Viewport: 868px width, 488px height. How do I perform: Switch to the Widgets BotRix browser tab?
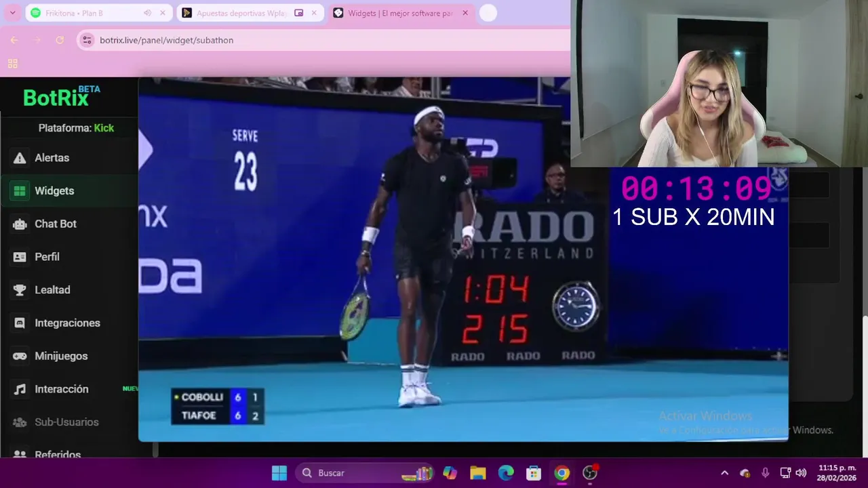click(400, 13)
